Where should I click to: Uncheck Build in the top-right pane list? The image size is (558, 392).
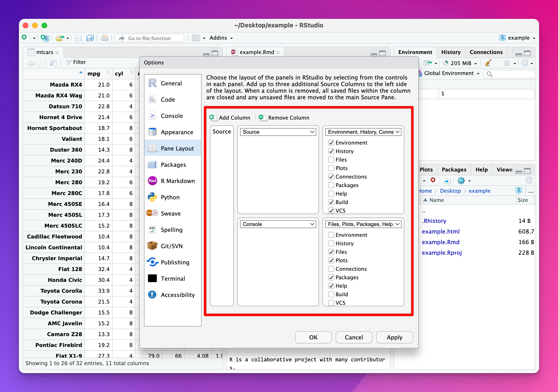pyautogui.click(x=331, y=202)
